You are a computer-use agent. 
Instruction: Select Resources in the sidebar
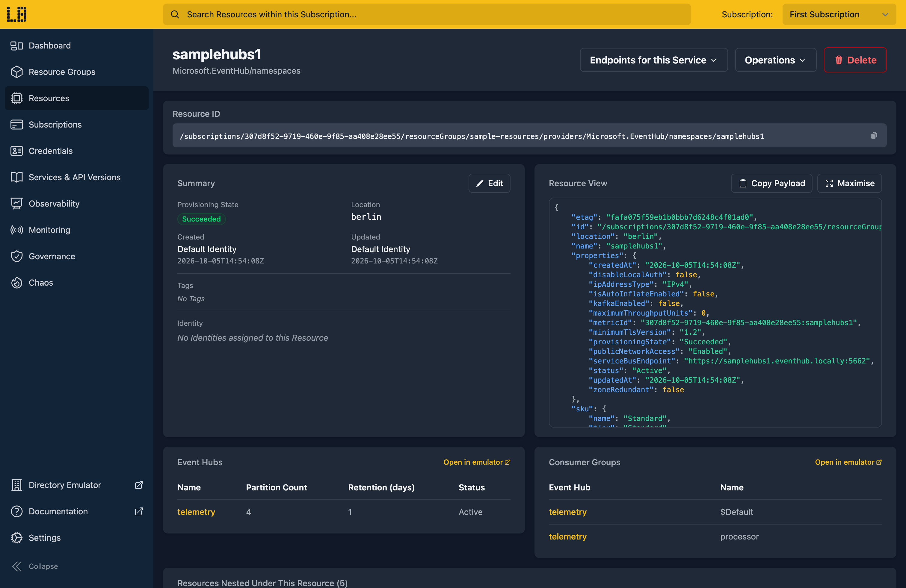(x=76, y=98)
